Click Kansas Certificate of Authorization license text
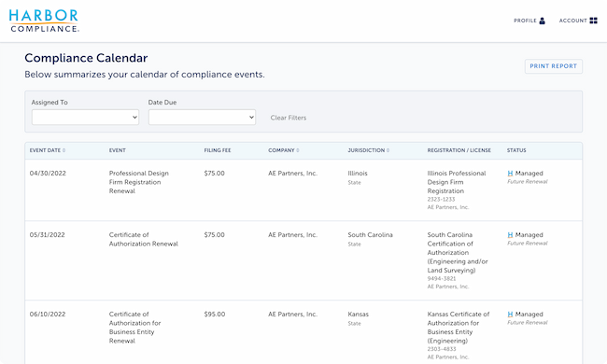Viewport: 607px width, 364px height. pos(459,328)
